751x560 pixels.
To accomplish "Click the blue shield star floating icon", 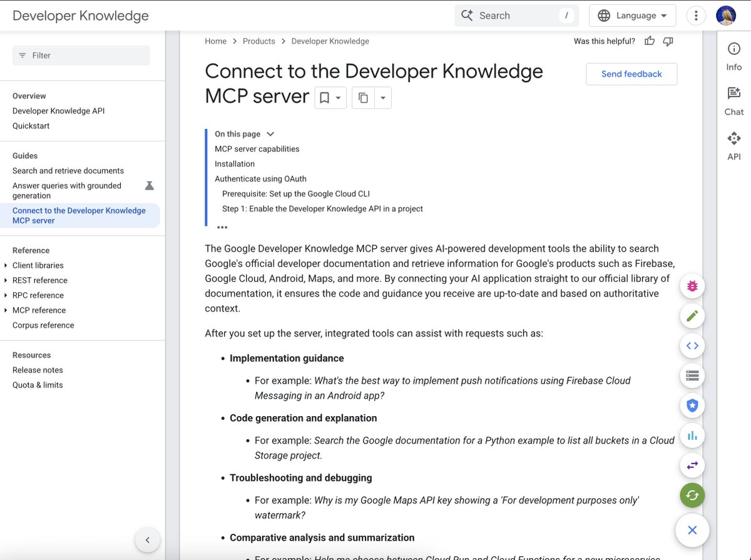I will [692, 406].
